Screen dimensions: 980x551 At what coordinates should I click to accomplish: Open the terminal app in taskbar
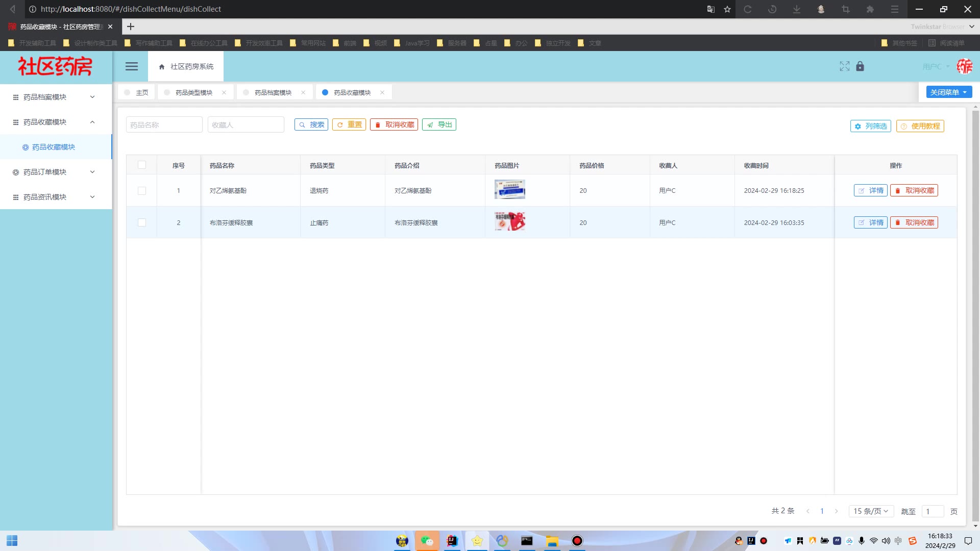coord(527,541)
